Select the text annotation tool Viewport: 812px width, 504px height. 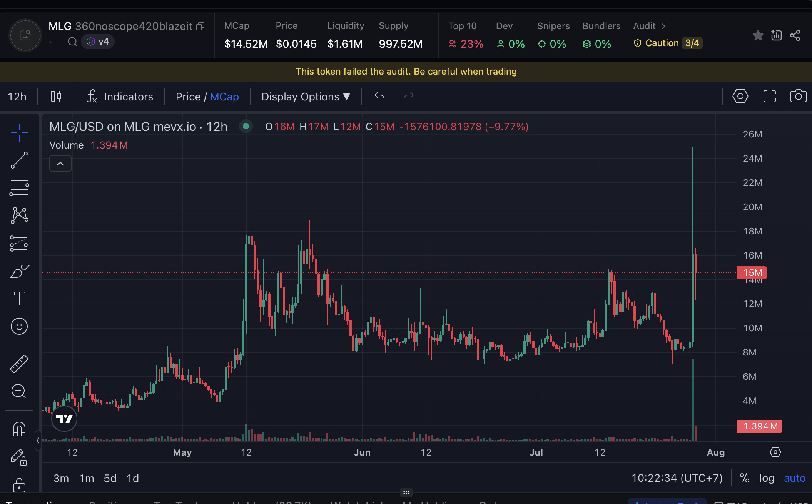pos(19,299)
